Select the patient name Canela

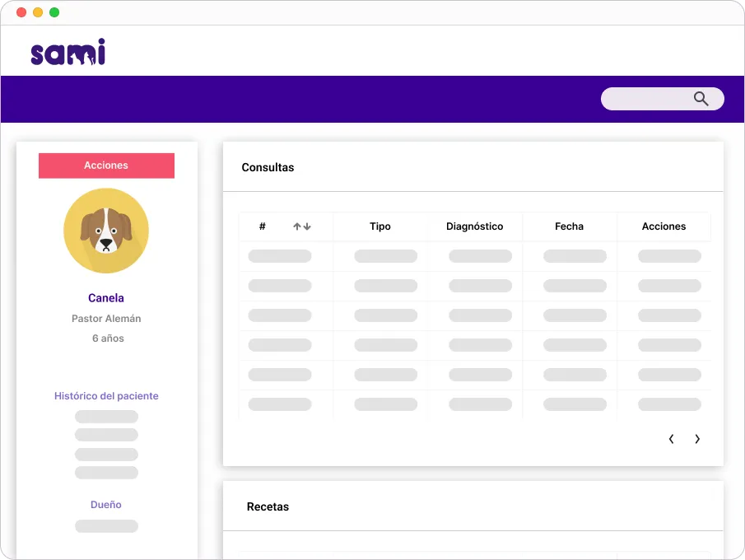coord(106,298)
